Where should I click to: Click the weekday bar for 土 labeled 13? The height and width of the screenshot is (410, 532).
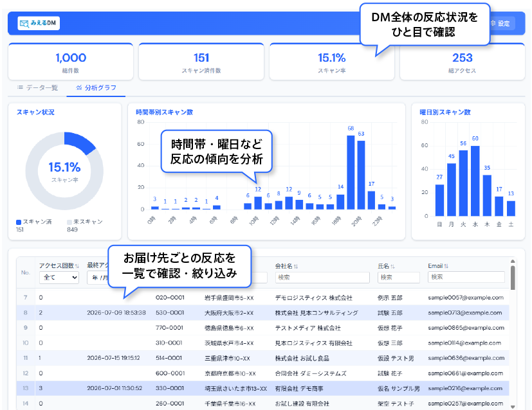[x=511, y=208]
